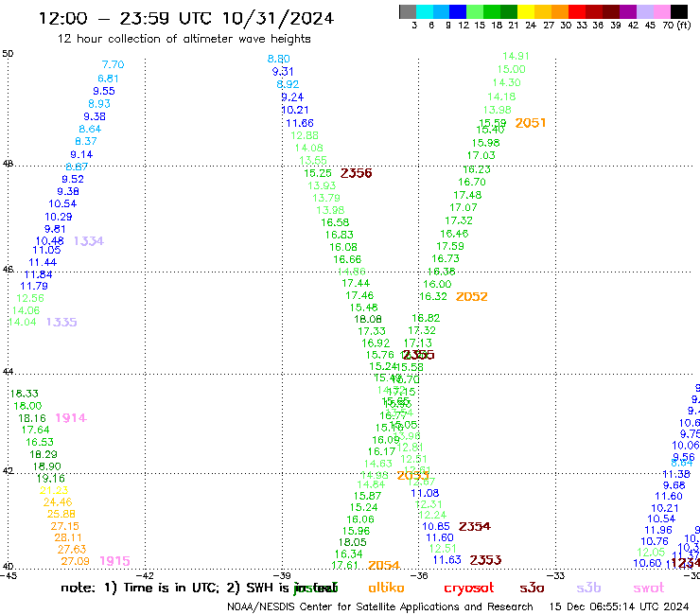This screenshot has height=615, width=700.
Task: Click the swot time stamp '1915'
Action: coord(114,561)
